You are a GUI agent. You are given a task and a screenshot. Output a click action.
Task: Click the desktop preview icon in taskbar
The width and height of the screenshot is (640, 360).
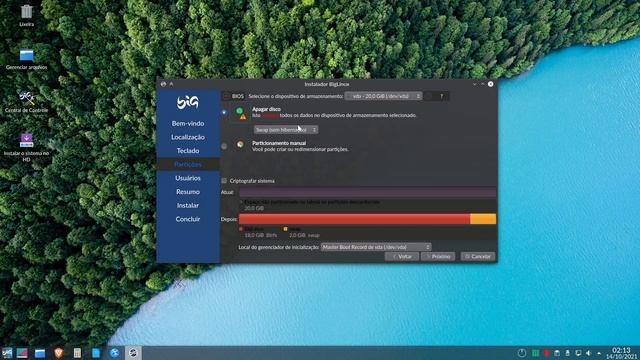point(22,353)
